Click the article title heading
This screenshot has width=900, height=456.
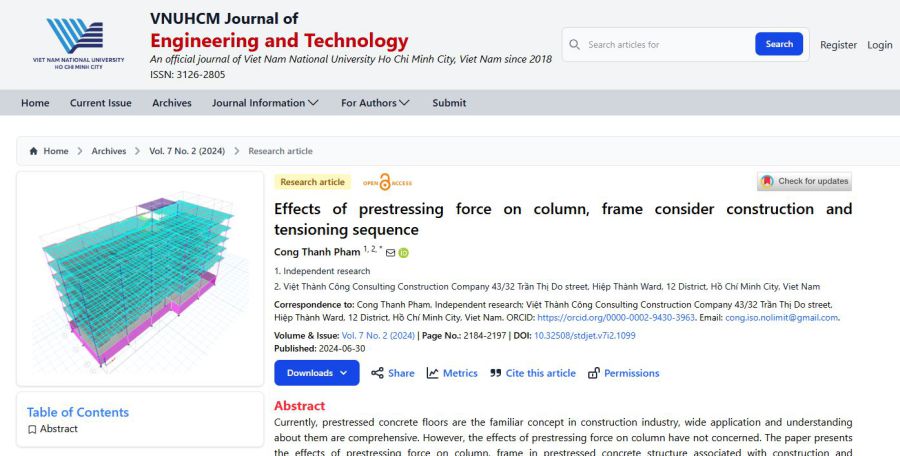coord(563,219)
